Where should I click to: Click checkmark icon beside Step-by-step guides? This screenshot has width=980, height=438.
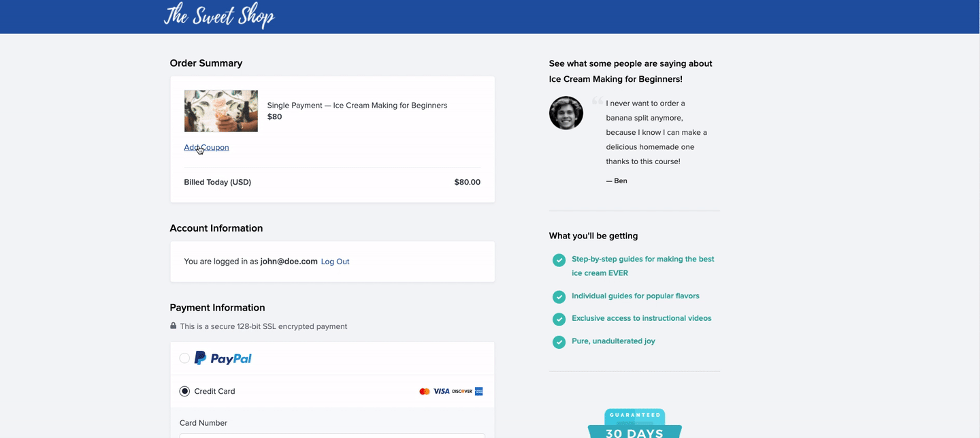click(559, 260)
